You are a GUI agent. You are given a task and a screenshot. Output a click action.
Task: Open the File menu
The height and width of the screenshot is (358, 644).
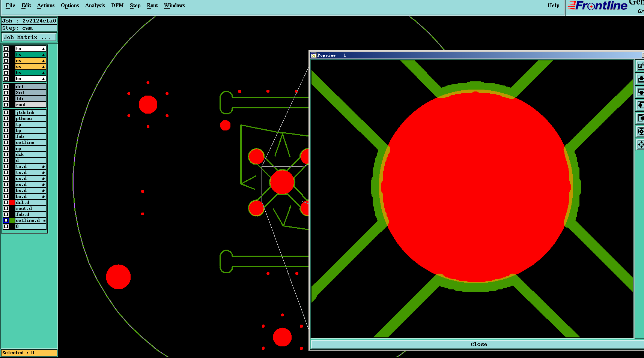point(11,5)
